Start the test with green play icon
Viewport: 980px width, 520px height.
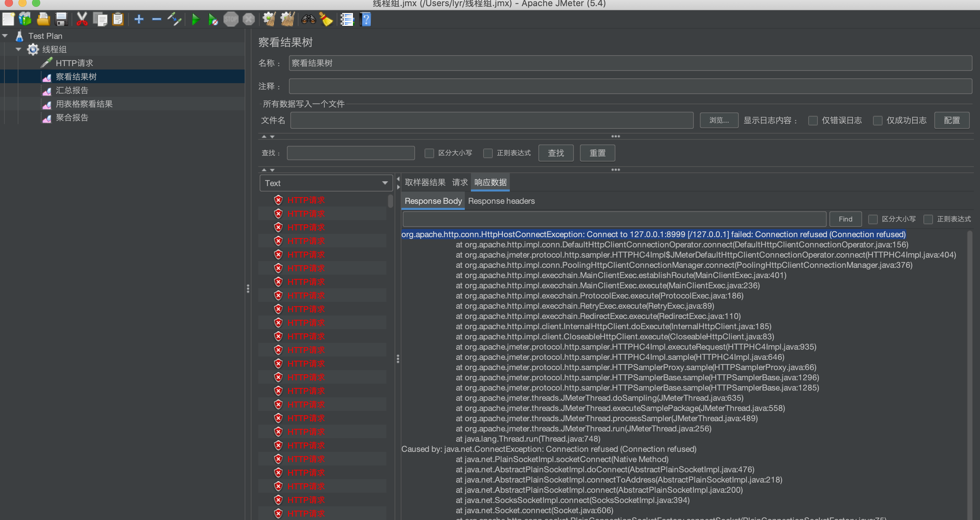pyautogui.click(x=196, y=19)
